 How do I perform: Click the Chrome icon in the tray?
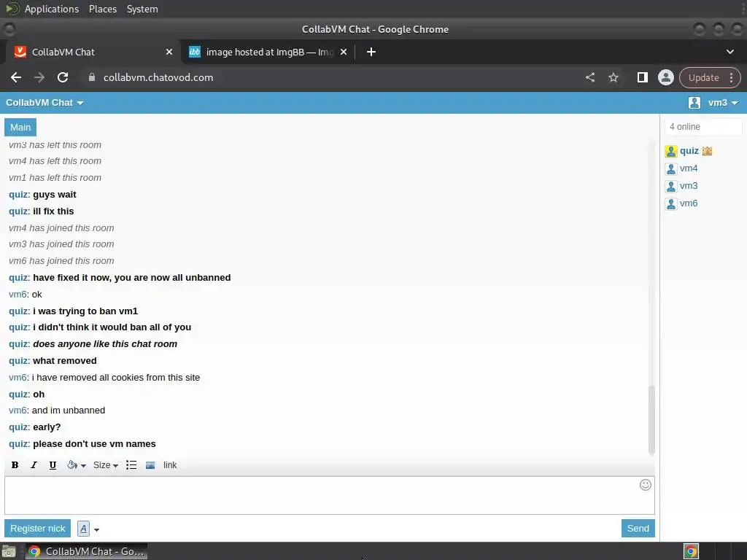coord(691,551)
